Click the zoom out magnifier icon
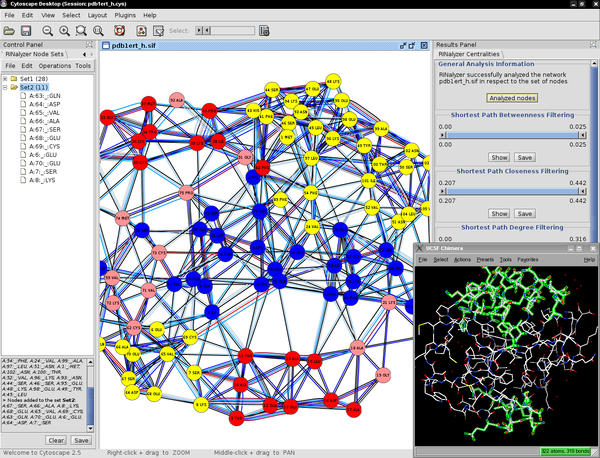This screenshot has height=458, width=600. tap(48, 31)
